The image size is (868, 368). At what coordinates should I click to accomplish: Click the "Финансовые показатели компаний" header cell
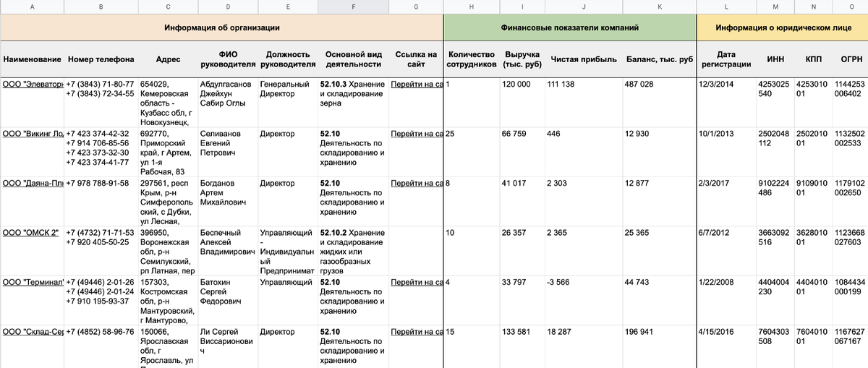click(570, 27)
